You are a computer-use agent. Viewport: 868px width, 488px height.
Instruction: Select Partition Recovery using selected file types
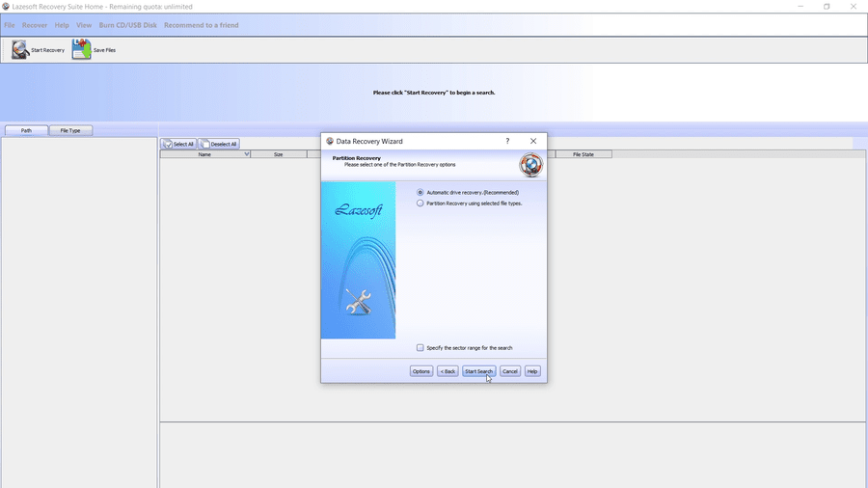tap(420, 203)
